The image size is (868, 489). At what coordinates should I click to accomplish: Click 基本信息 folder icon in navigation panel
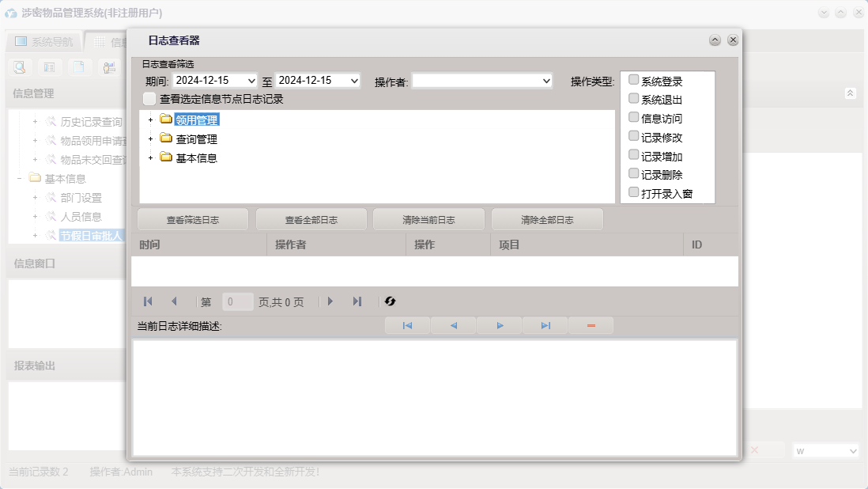click(35, 178)
